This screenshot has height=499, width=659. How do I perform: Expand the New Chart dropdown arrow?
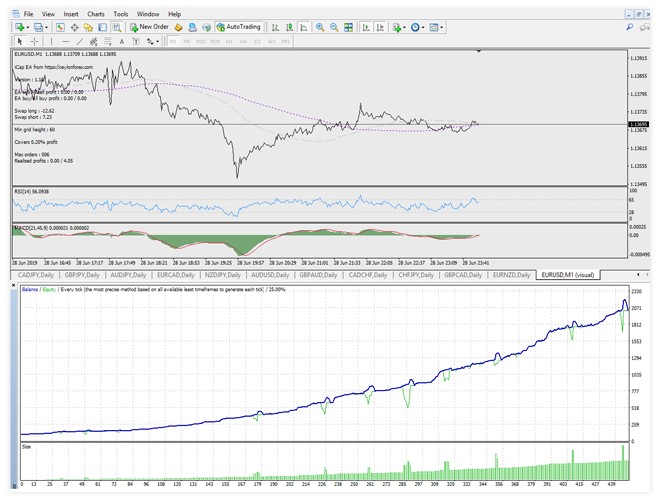28,28
